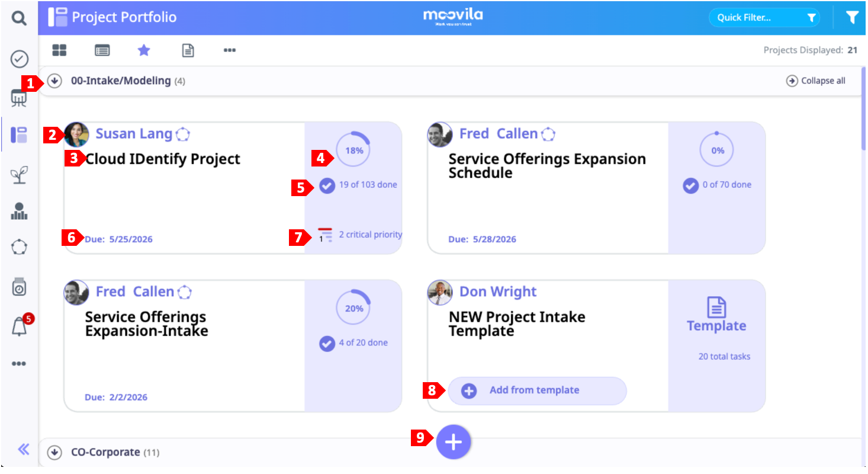Open the team people chart sidebar icon

pos(20,211)
